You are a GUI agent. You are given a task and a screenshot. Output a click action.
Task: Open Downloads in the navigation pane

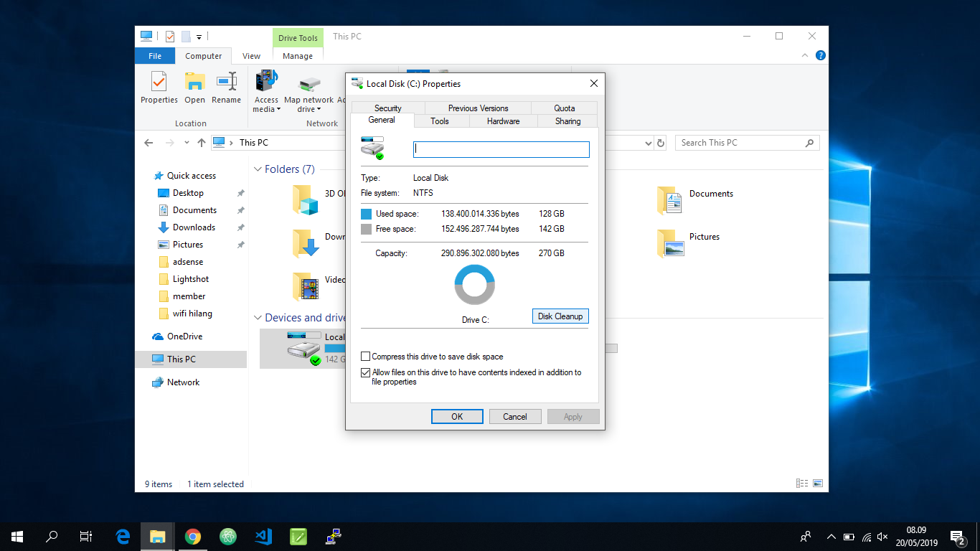[x=194, y=227]
